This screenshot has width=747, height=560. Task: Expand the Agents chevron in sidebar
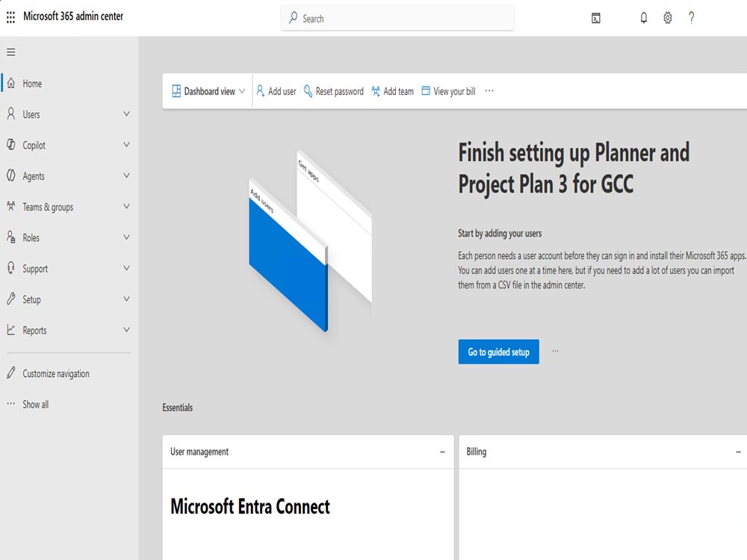coord(127,175)
